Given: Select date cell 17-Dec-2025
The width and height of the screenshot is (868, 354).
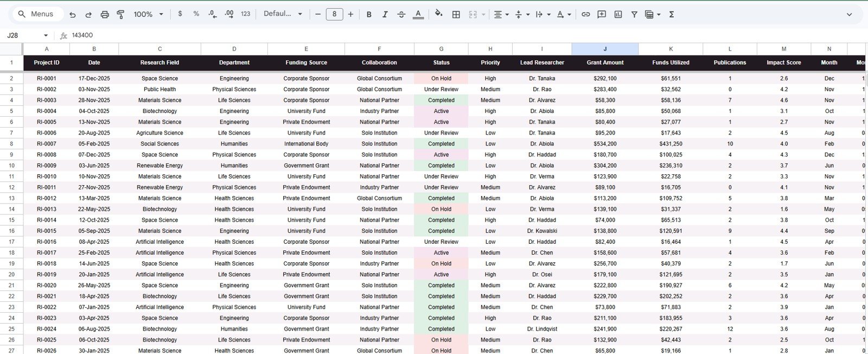Looking at the screenshot, I should pos(94,78).
